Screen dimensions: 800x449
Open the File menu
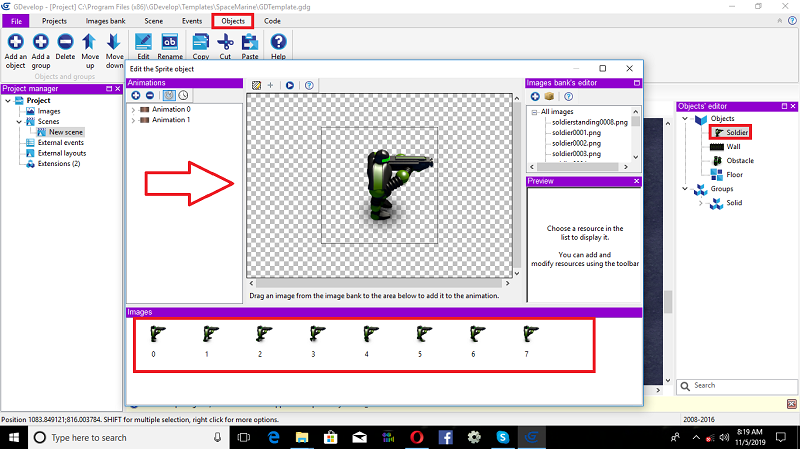[16, 21]
